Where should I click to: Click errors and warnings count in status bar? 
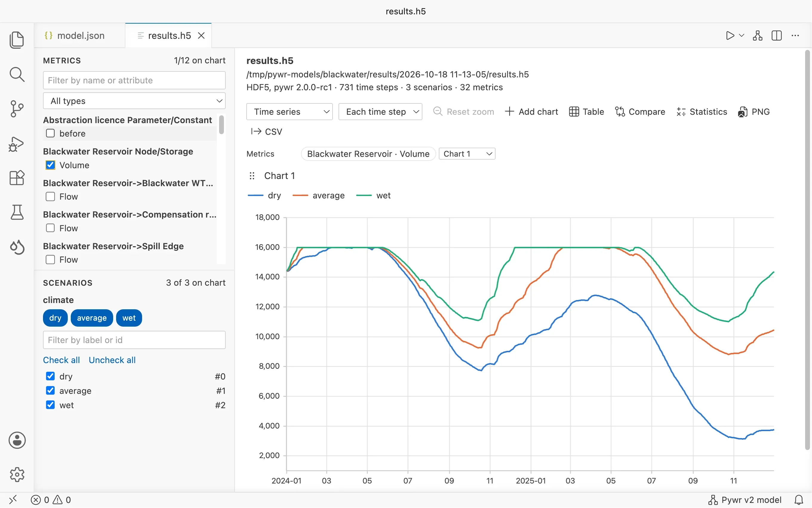51,500
